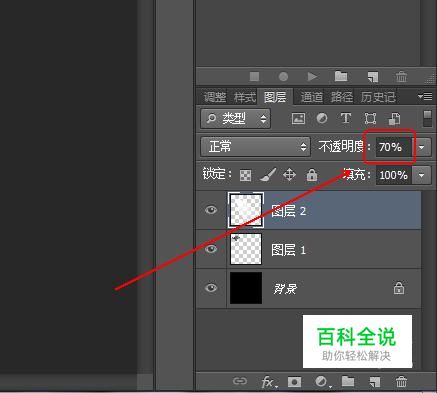This screenshot has width=437, height=393.
Task: Click the link layers icon
Action: click(x=240, y=381)
